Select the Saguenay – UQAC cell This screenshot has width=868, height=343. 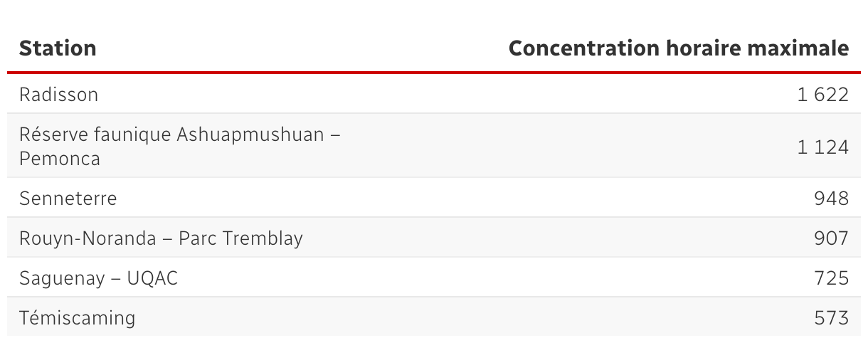coord(98,278)
